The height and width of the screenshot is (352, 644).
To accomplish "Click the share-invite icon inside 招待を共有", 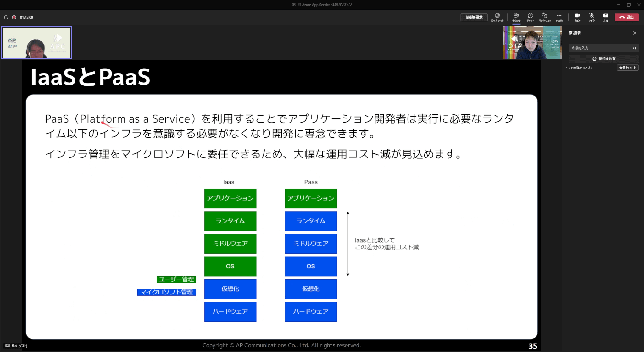I will (x=594, y=58).
